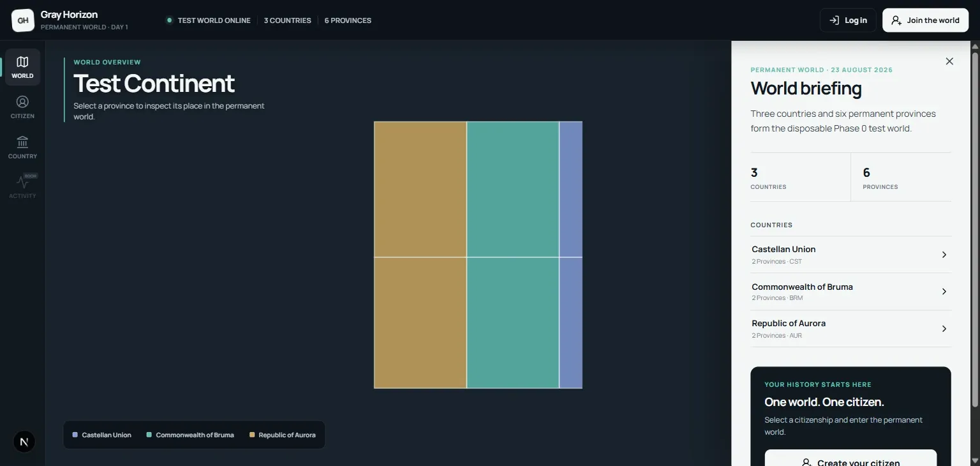Close the World briefing panel
Image resolution: width=980 pixels, height=466 pixels.
949,61
